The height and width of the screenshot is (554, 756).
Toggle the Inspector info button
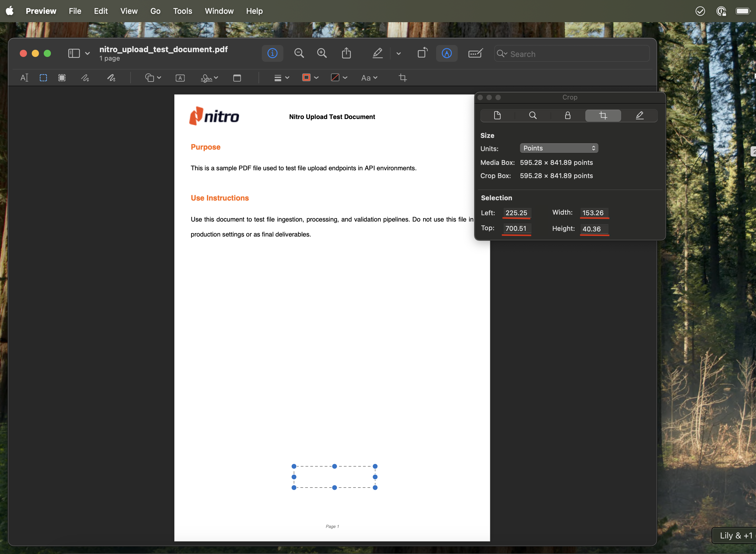click(x=272, y=53)
